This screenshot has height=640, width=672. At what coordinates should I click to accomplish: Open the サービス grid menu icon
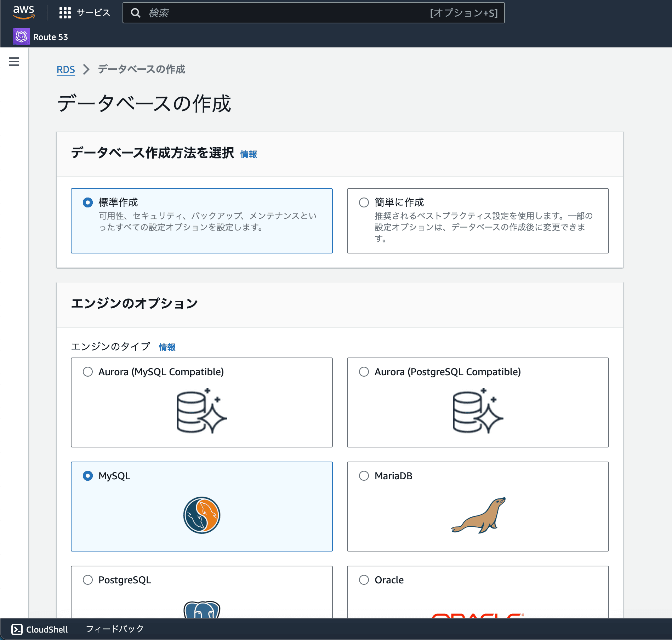pos(65,13)
